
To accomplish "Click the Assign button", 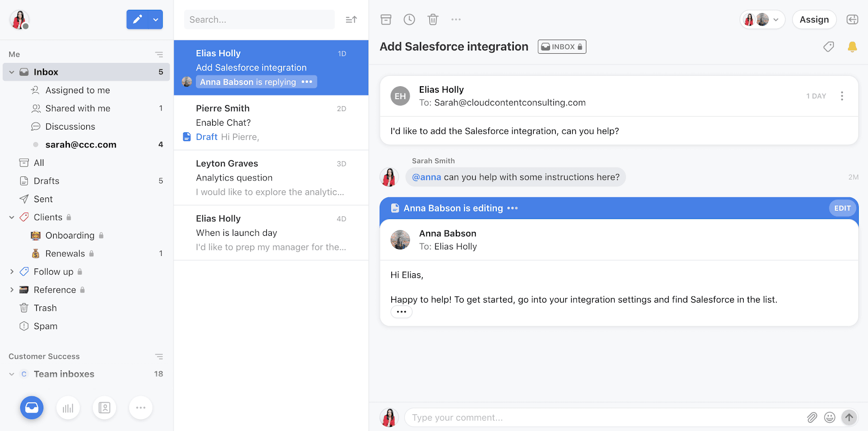I will click(x=814, y=20).
